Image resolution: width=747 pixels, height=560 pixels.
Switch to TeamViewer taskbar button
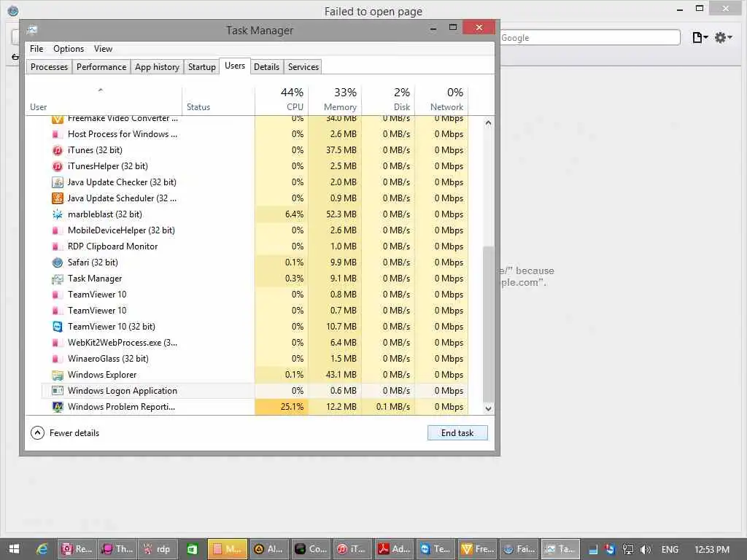pos(436,549)
